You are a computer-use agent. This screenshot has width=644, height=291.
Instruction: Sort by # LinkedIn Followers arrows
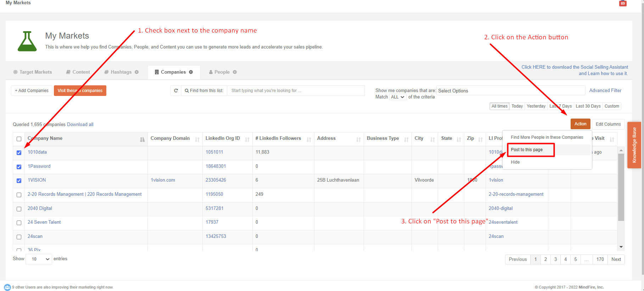[x=309, y=139]
